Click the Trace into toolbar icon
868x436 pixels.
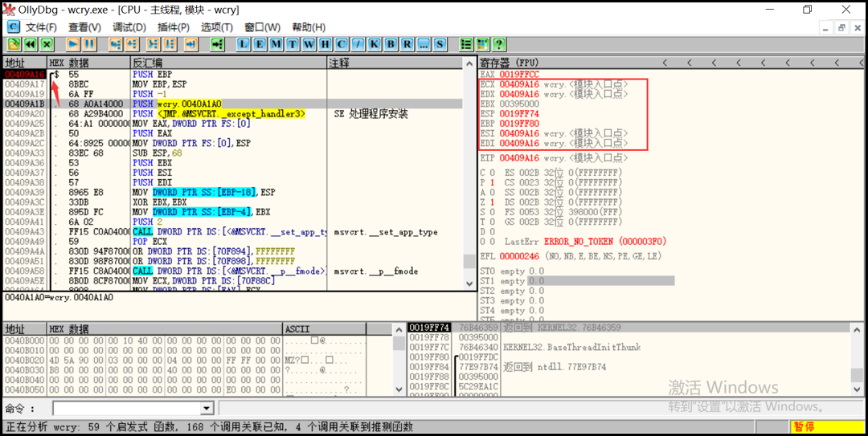[154, 43]
